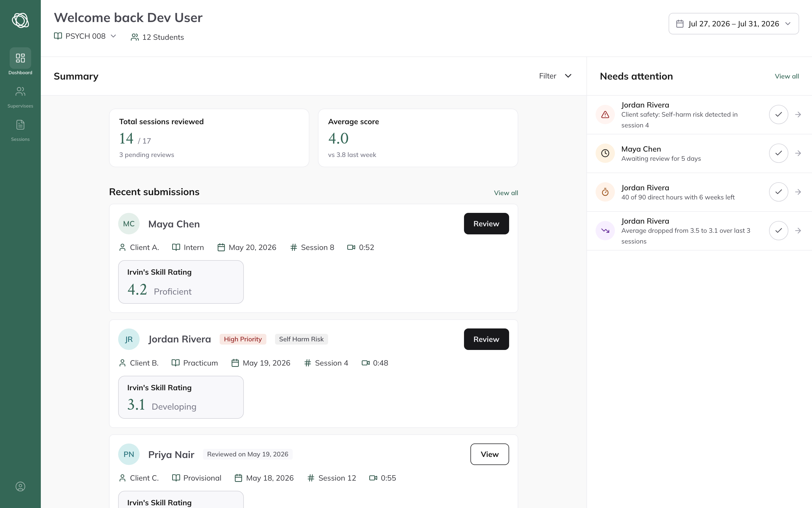Click Maya Chen's 4.2 Proficient rating box

tap(181, 282)
